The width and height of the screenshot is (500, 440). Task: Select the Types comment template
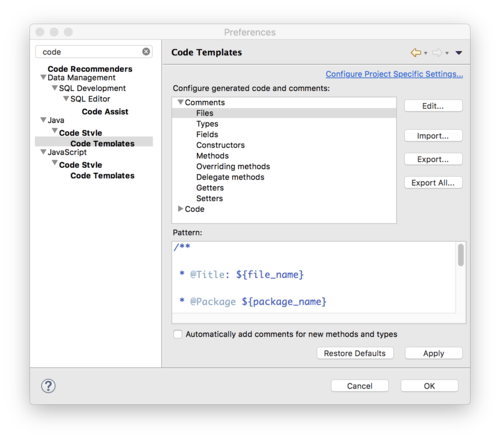click(x=207, y=124)
